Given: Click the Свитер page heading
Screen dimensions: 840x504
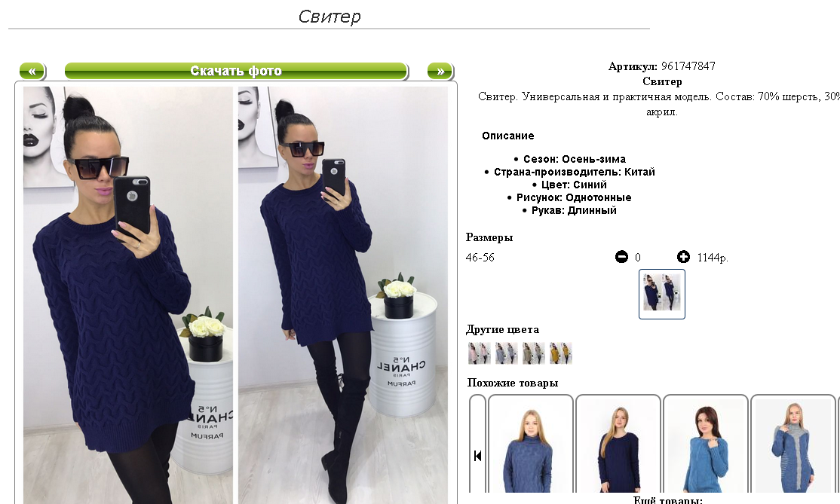Looking at the screenshot, I should pos(330,16).
